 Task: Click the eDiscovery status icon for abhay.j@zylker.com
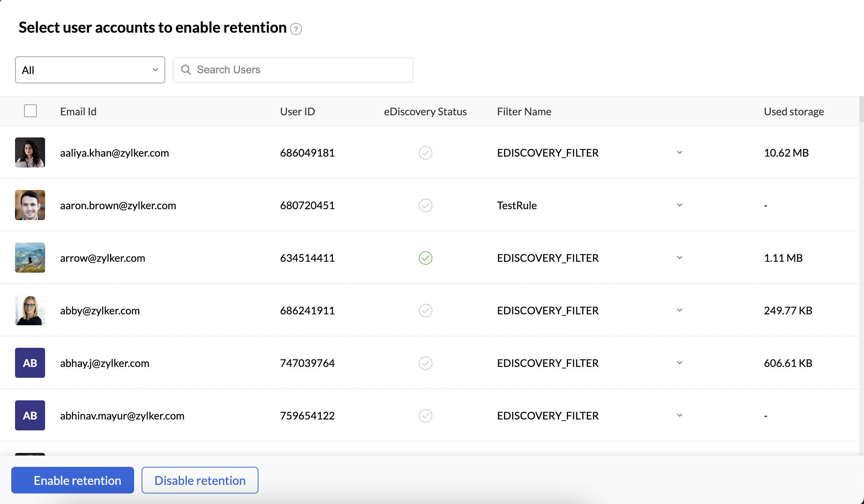pos(425,363)
